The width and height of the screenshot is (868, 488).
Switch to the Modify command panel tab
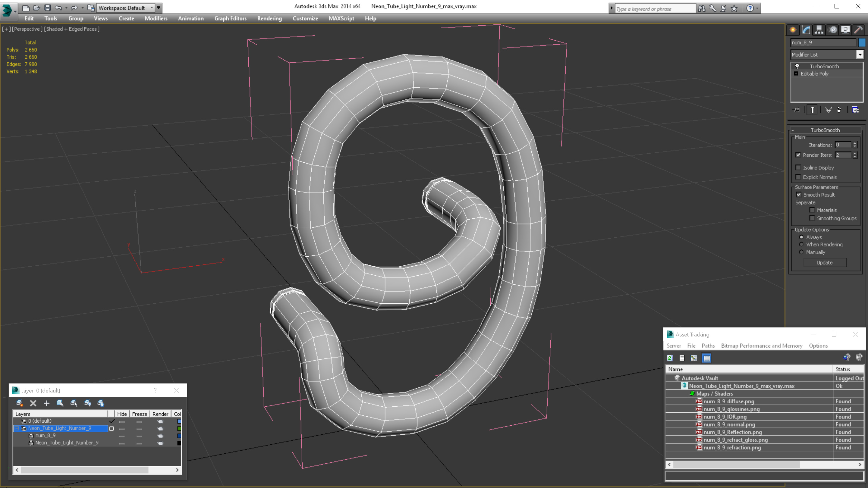point(806,30)
